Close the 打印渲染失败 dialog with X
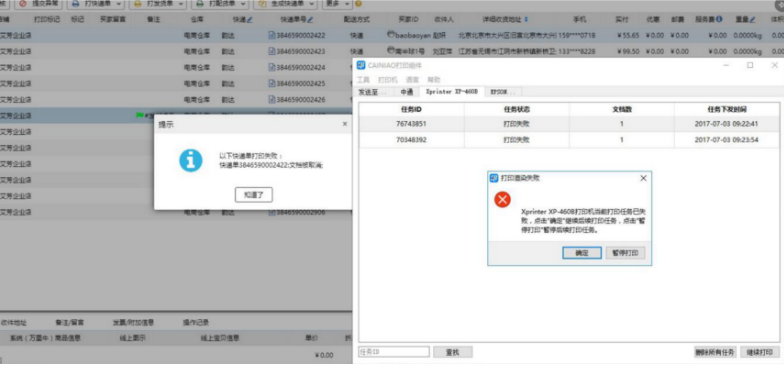 click(643, 178)
